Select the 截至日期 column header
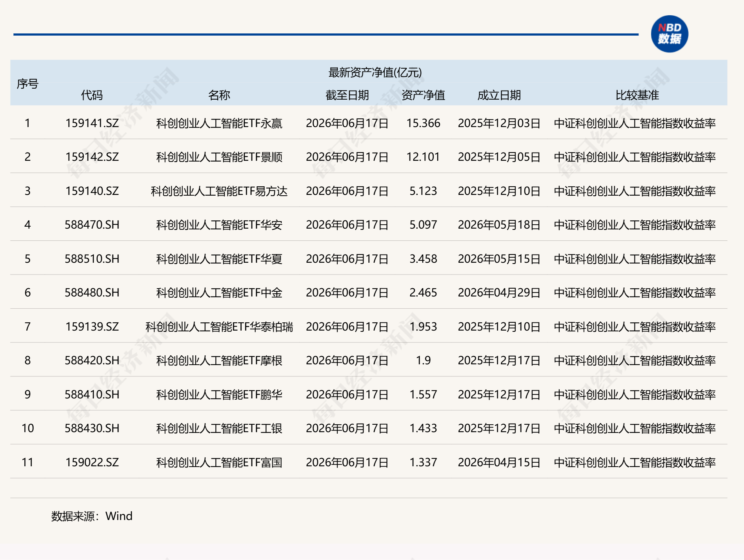744x560 pixels. [347, 95]
